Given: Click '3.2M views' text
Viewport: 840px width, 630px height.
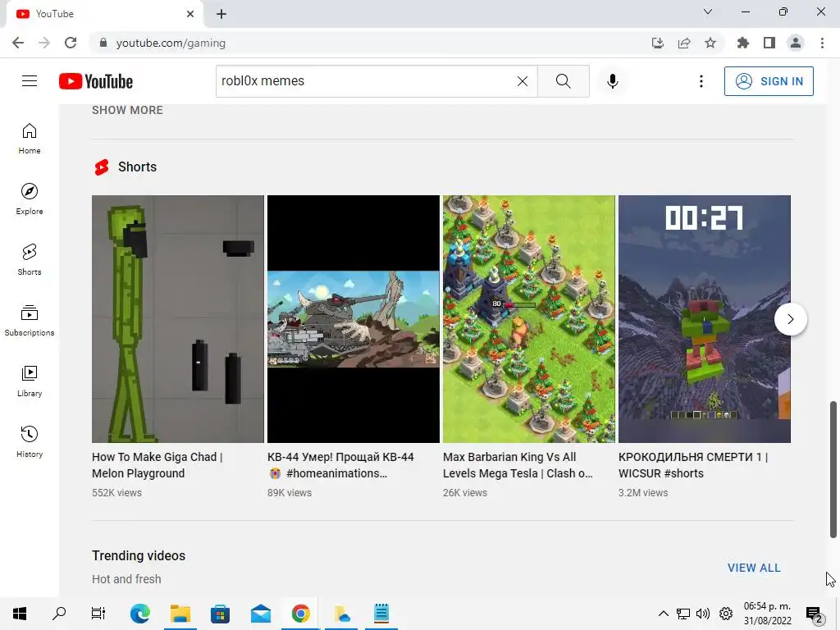Looking at the screenshot, I should point(643,493).
